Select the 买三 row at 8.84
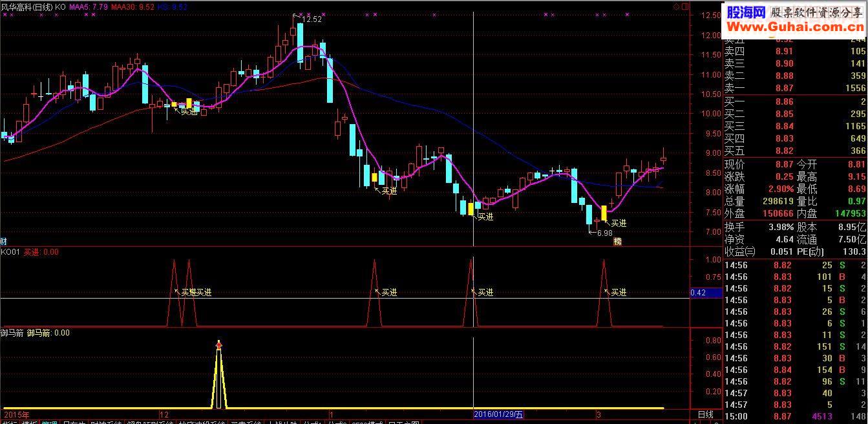This screenshot has height=424, width=868. pos(794,126)
